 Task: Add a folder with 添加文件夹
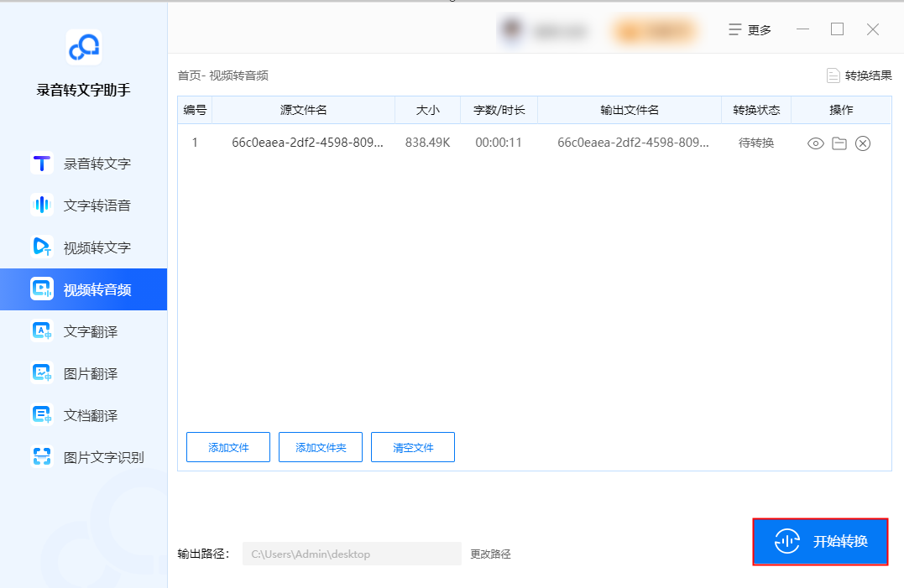click(x=320, y=446)
